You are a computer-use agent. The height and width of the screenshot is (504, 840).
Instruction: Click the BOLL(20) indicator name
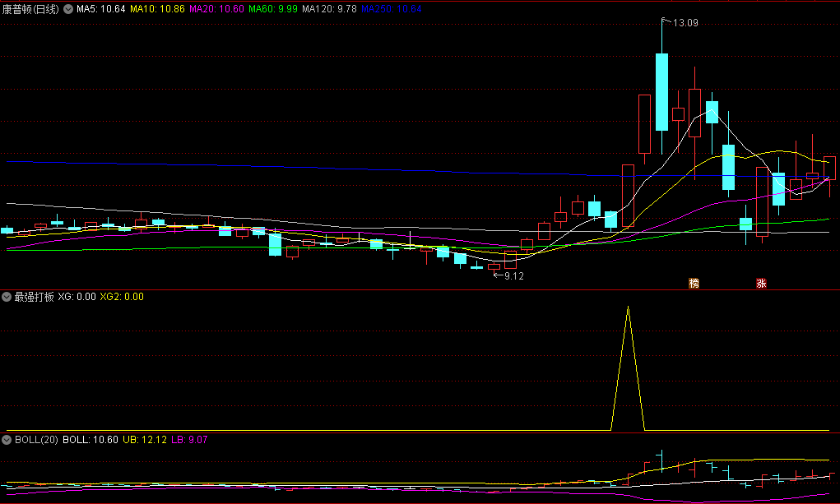(x=36, y=440)
